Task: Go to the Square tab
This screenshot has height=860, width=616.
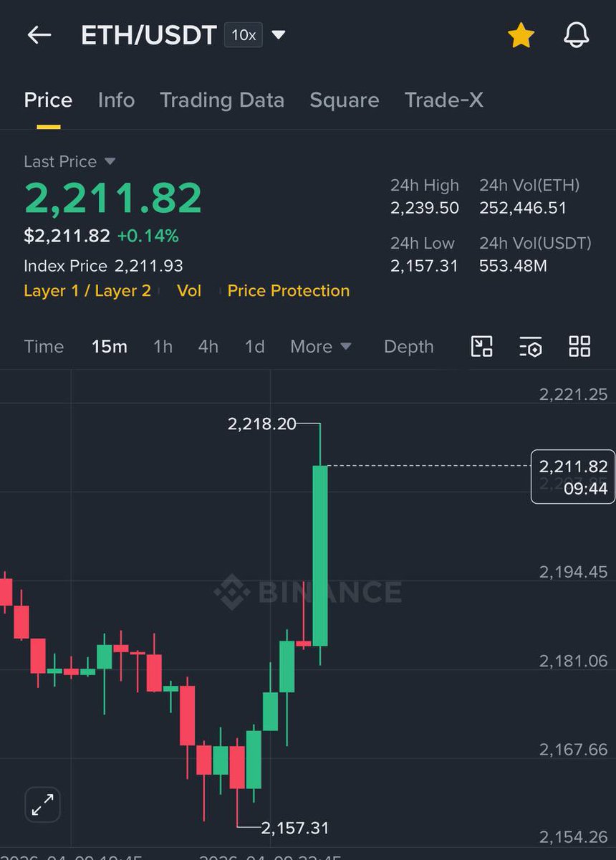Action: [x=345, y=100]
